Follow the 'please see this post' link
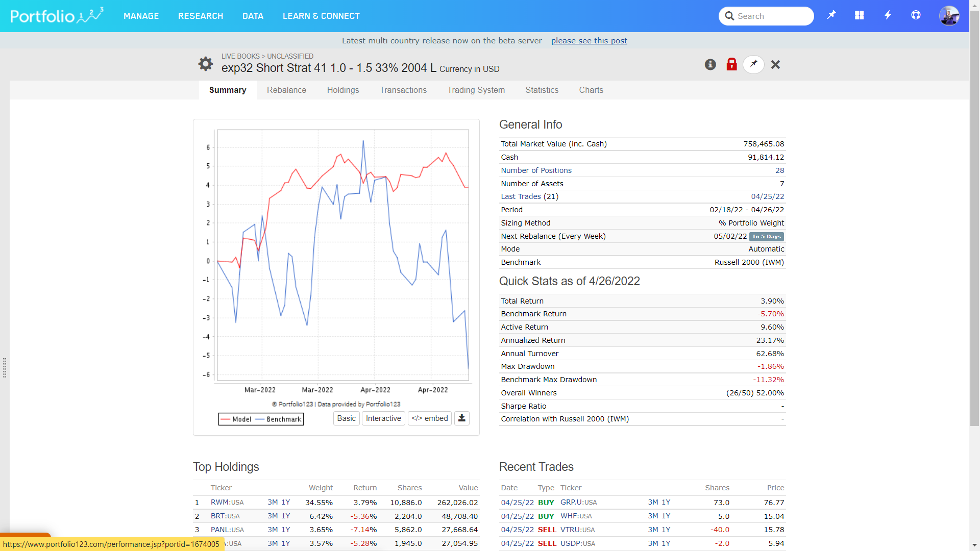This screenshot has width=980, height=551. (x=589, y=41)
